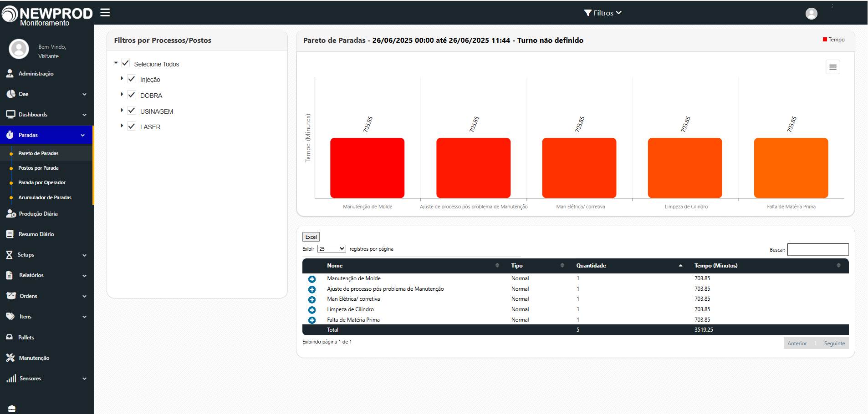Screen dimensions: 868x414
Task: Open the chart options menu icon
Action: point(832,67)
